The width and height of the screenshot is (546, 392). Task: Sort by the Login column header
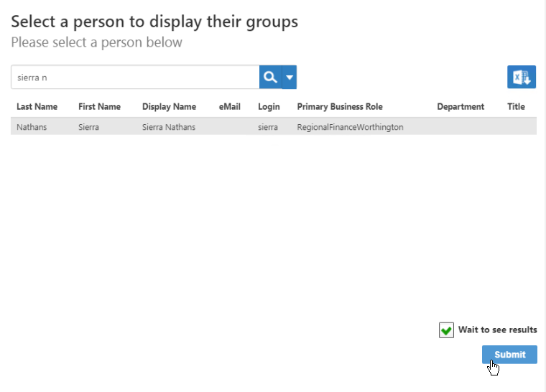(269, 107)
